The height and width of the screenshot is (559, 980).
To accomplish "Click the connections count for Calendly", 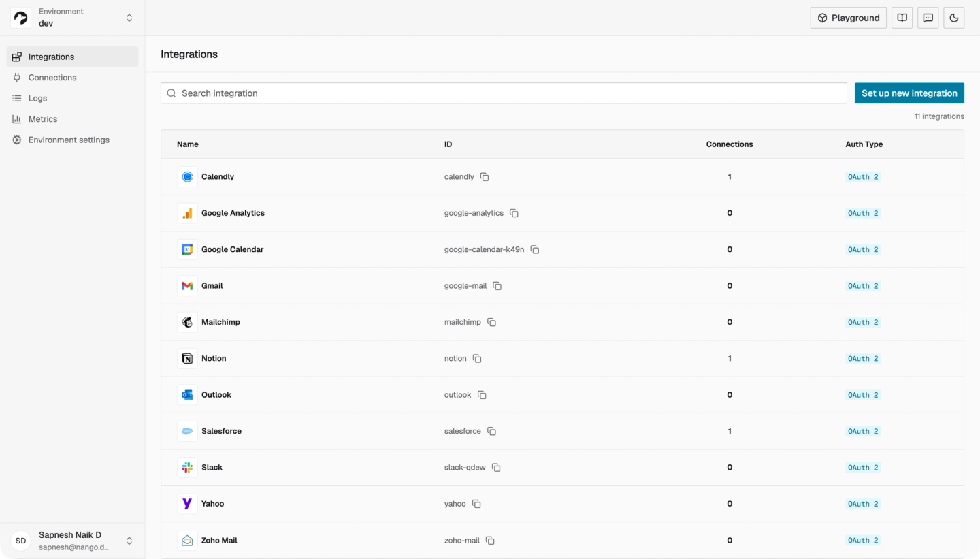I will click(x=730, y=177).
